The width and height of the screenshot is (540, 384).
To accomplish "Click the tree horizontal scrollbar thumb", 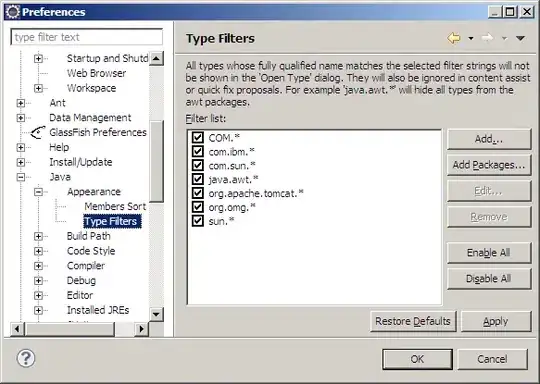I will coord(70,329).
